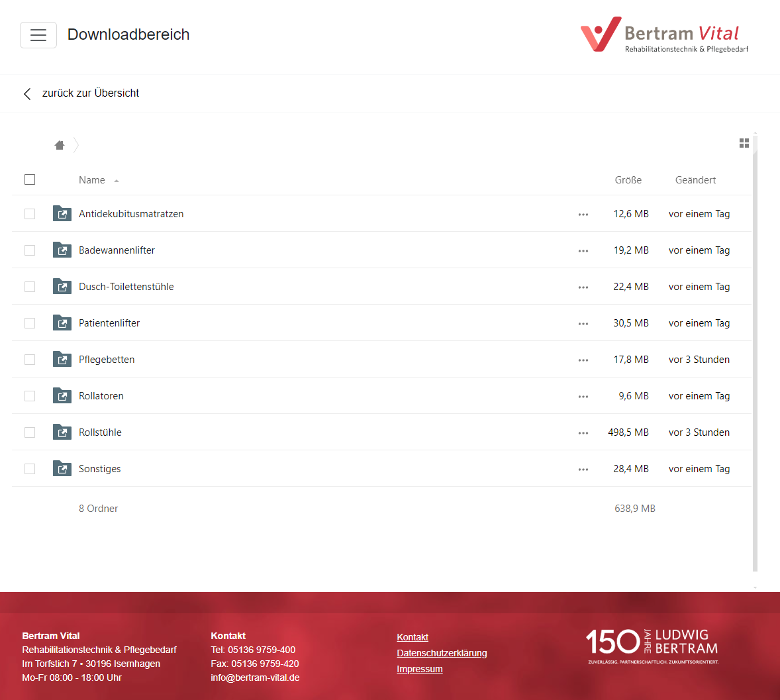Select the Badewannenlifter folder checkbox
Viewport: 780px width, 700px height.
[x=30, y=250]
